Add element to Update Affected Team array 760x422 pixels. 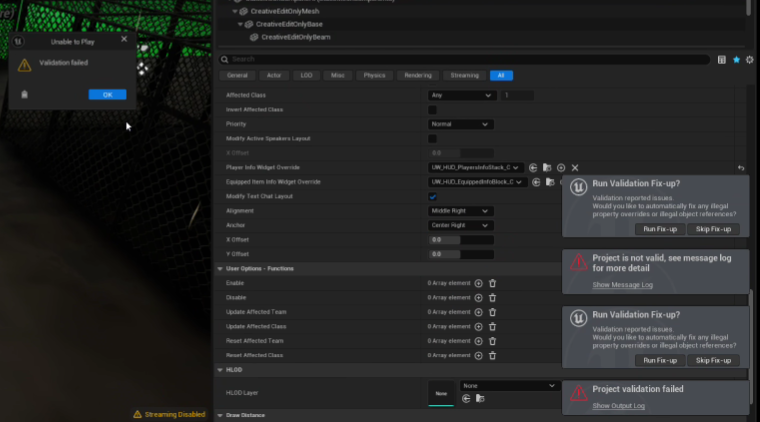pyautogui.click(x=478, y=313)
